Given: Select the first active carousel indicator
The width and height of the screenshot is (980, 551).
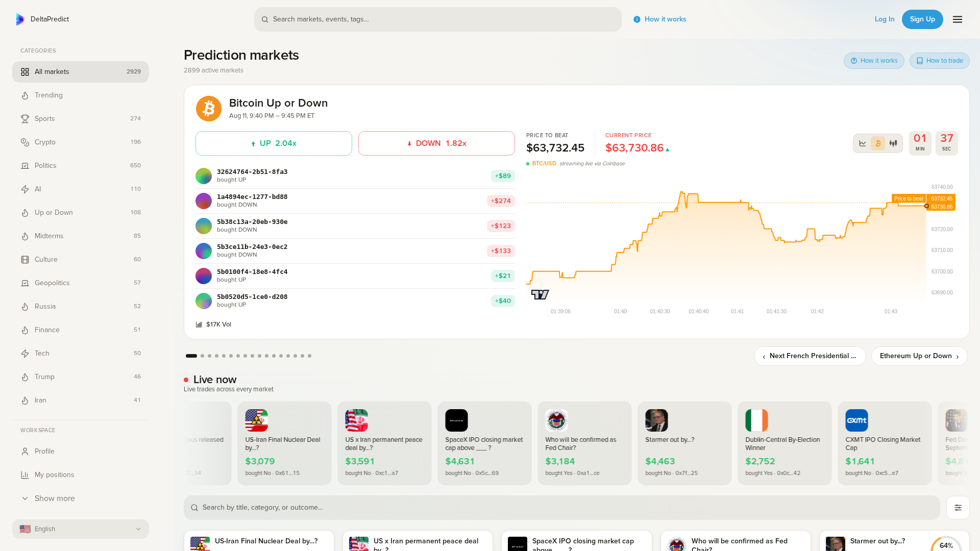Looking at the screenshot, I should tap(191, 356).
